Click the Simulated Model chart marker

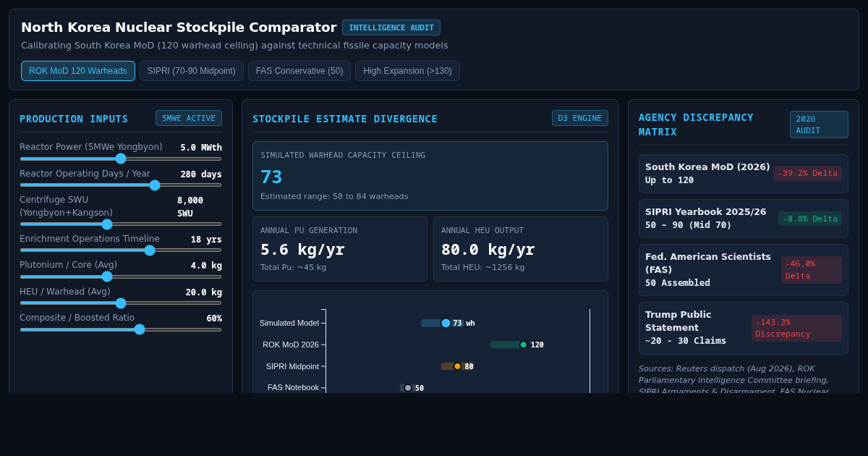click(446, 323)
